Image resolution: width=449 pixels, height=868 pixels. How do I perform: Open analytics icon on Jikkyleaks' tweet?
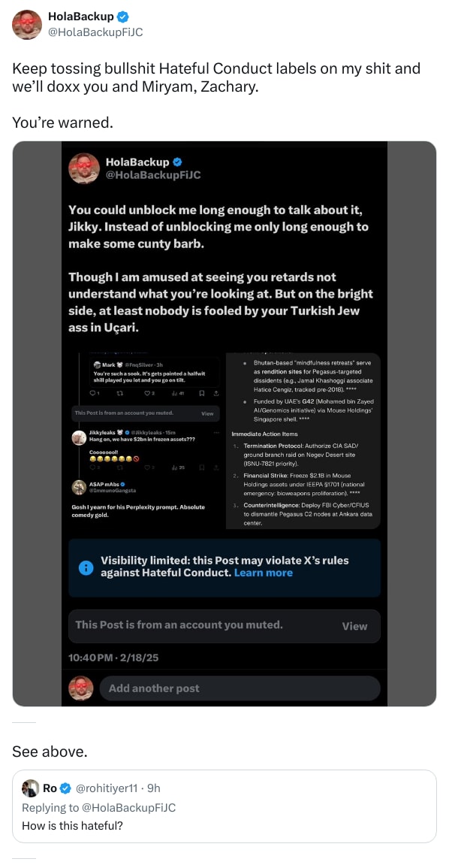tap(173, 467)
